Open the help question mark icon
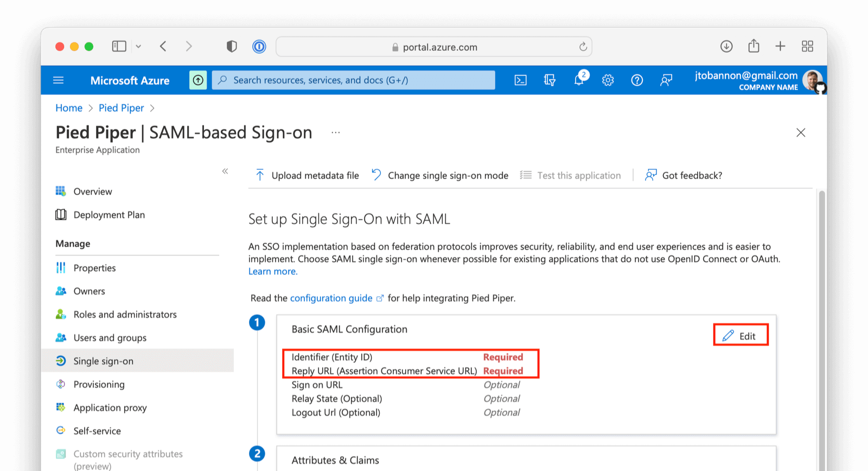 [x=637, y=80]
